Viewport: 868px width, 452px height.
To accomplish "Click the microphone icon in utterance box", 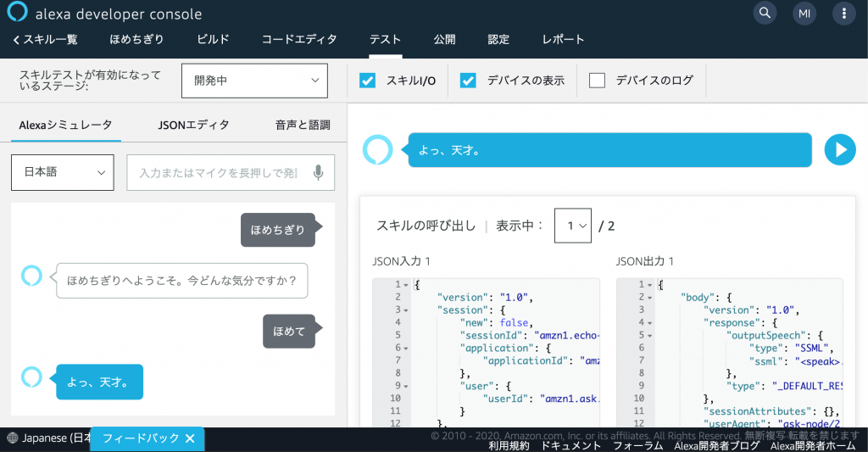I will pos(318,172).
